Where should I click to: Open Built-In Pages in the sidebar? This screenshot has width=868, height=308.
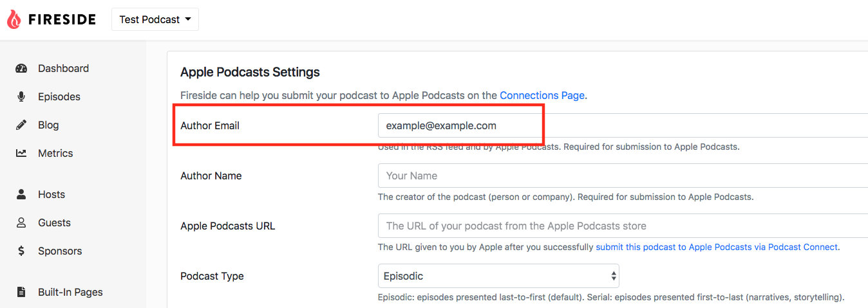(70, 292)
